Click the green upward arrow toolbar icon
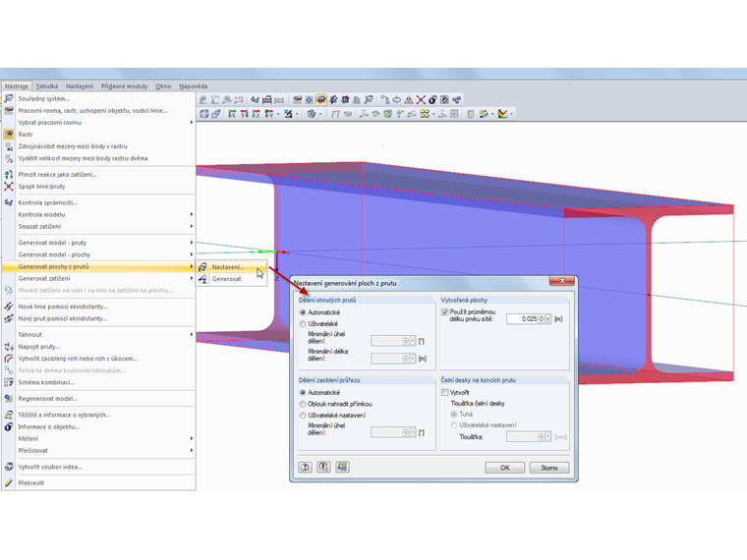The height and width of the screenshot is (560, 747). tap(399, 114)
